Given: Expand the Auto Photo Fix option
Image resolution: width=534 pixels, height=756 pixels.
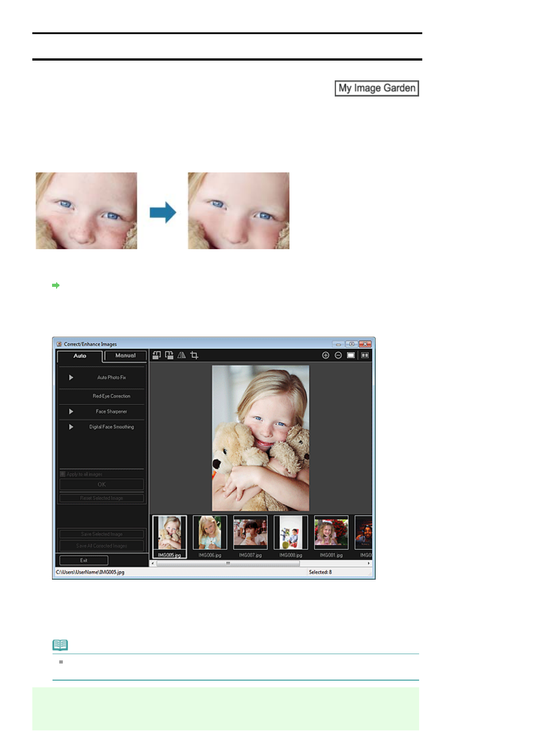Looking at the screenshot, I should tap(71, 378).
